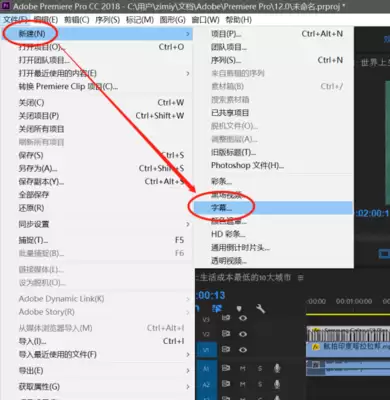Click the fx badge on the V1 video clip
The height and width of the screenshot is (400, 390).
click(315, 347)
